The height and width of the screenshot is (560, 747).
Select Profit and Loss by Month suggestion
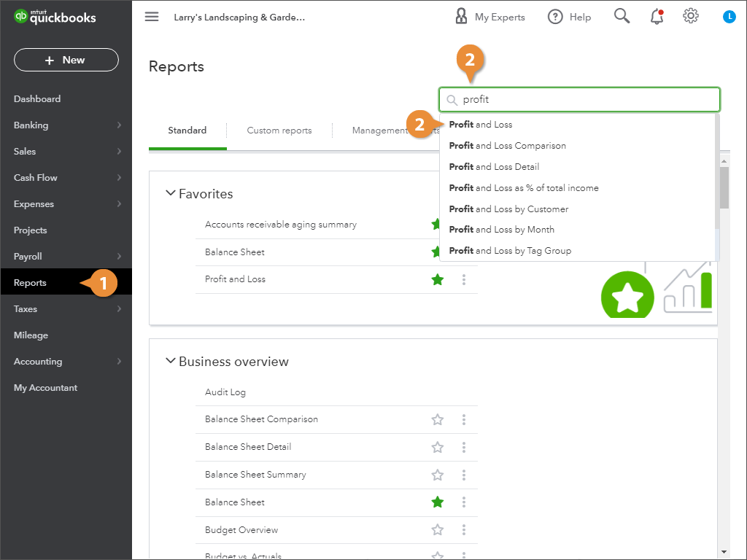(x=502, y=230)
